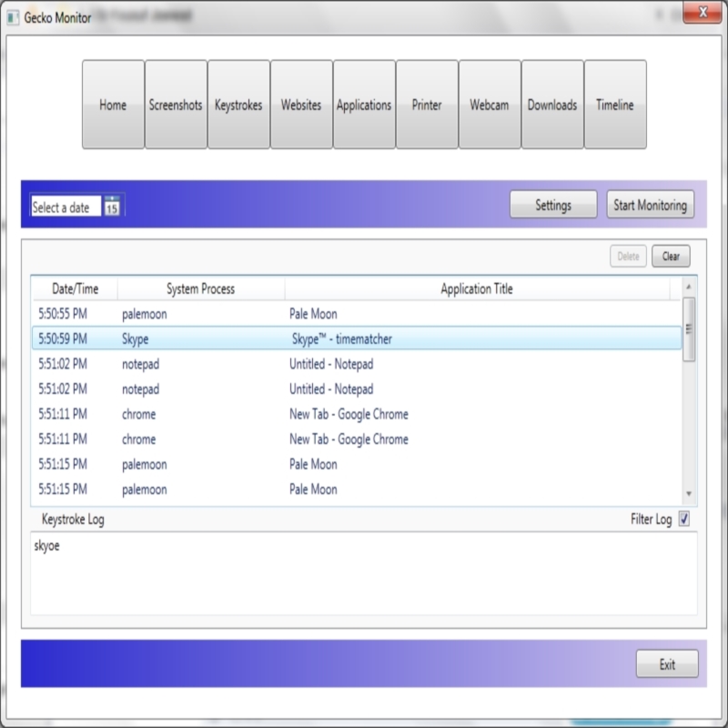The width and height of the screenshot is (728, 728).
Task: Select the first 5:51:11 PM chrome row
Action: [357, 414]
